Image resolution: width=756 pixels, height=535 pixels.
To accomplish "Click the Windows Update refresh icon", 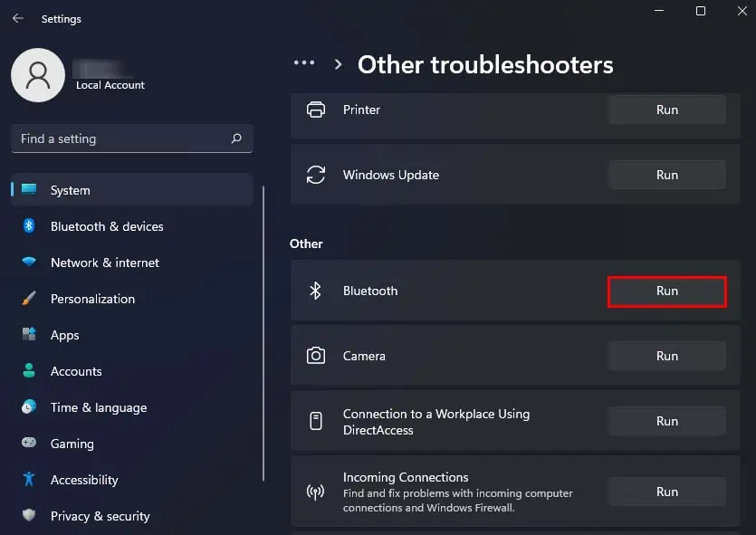I will (x=316, y=174).
